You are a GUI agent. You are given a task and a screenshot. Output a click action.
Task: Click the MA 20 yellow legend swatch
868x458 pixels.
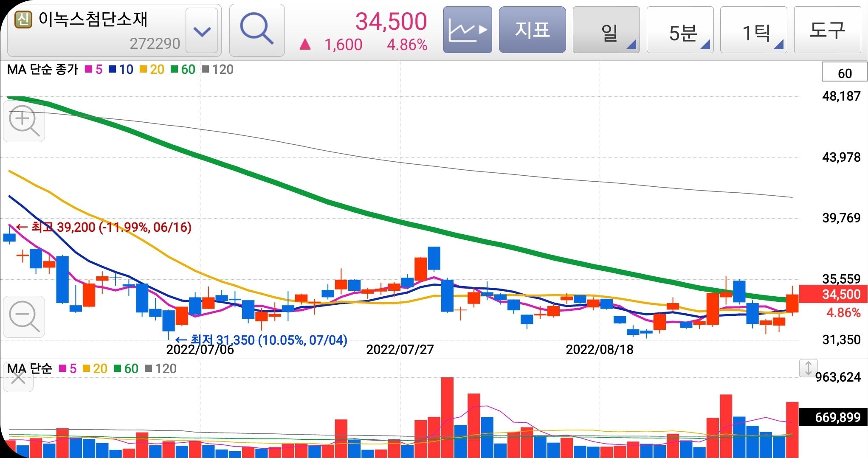[x=143, y=69]
